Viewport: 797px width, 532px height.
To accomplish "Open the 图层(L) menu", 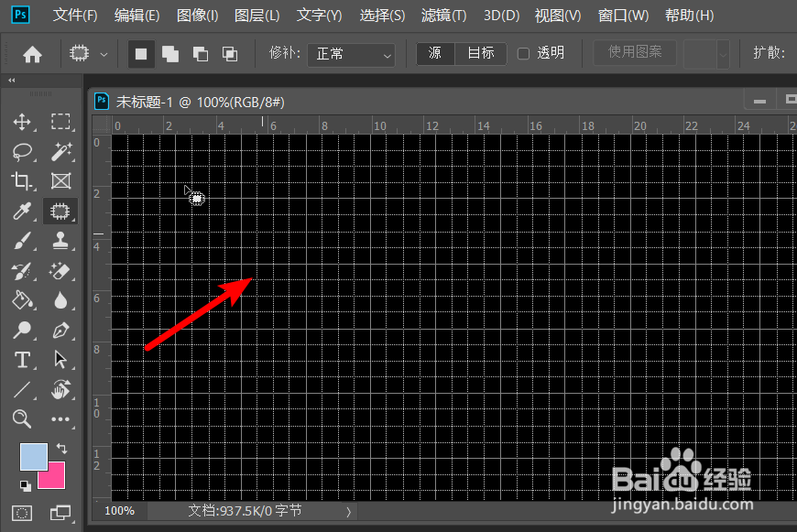I will click(x=257, y=16).
